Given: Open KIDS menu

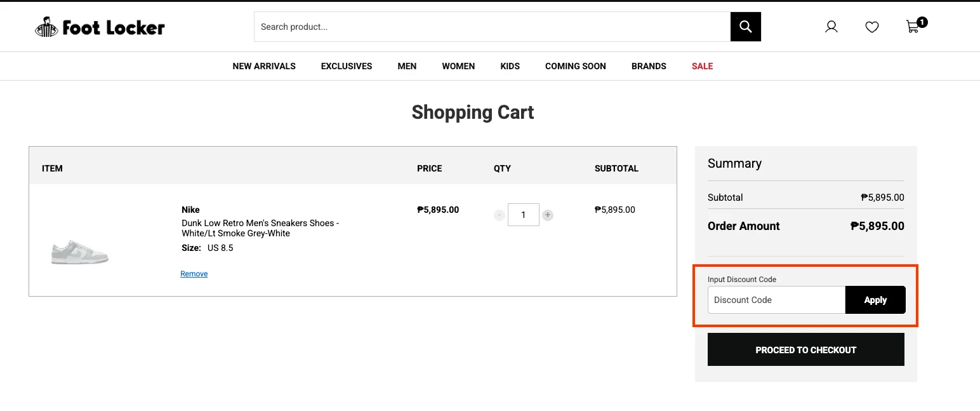Looking at the screenshot, I should tap(510, 66).
